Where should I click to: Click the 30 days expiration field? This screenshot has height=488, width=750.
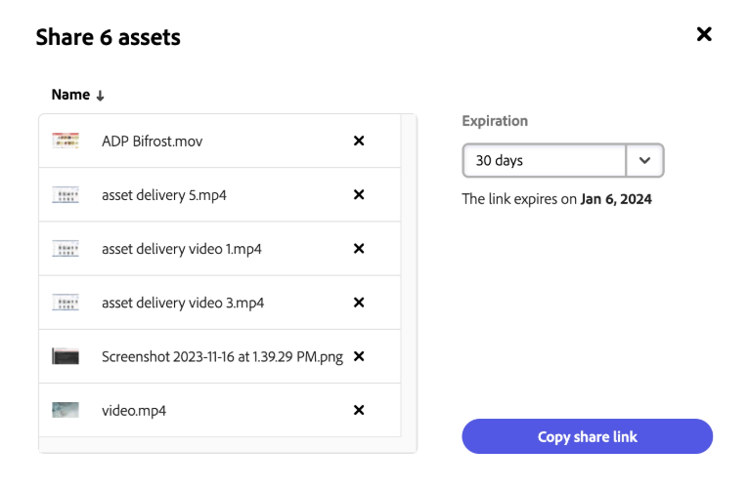(x=544, y=160)
